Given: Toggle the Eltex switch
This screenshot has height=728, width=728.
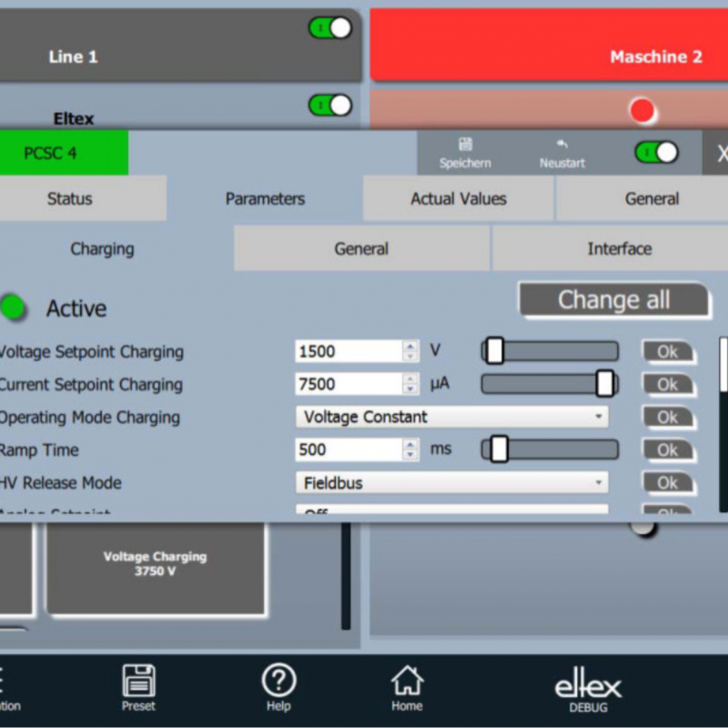Looking at the screenshot, I should (x=329, y=106).
